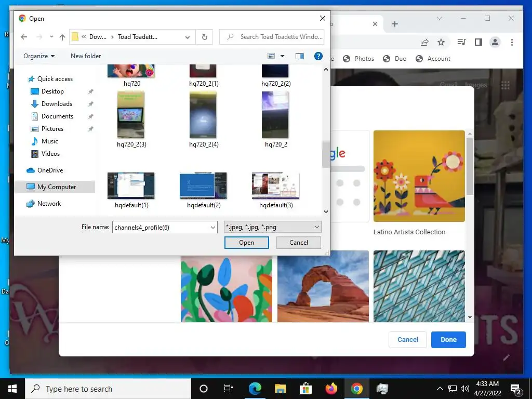The width and height of the screenshot is (532, 399).
Task: Click Chrome share page icon
Action: coord(424,42)
